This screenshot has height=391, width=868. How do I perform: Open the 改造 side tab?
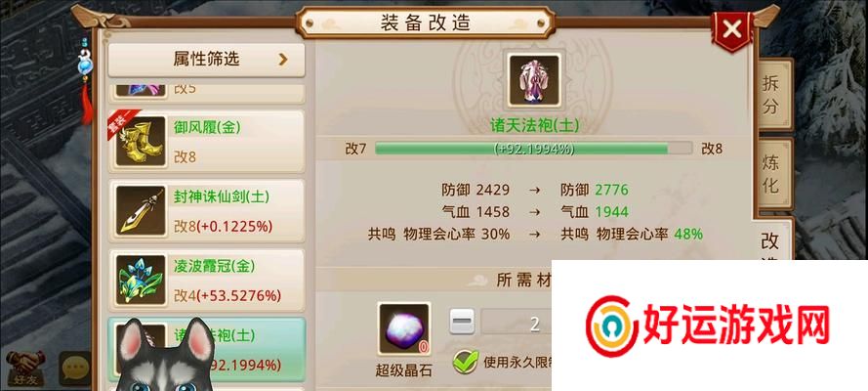click(771, 239)
